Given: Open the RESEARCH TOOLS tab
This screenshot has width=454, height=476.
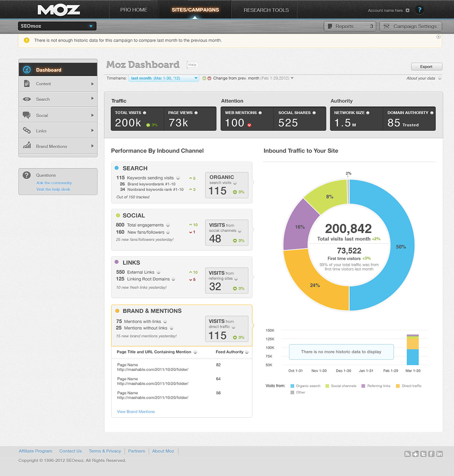Looking at the screenshot, I should pos(266,10).
